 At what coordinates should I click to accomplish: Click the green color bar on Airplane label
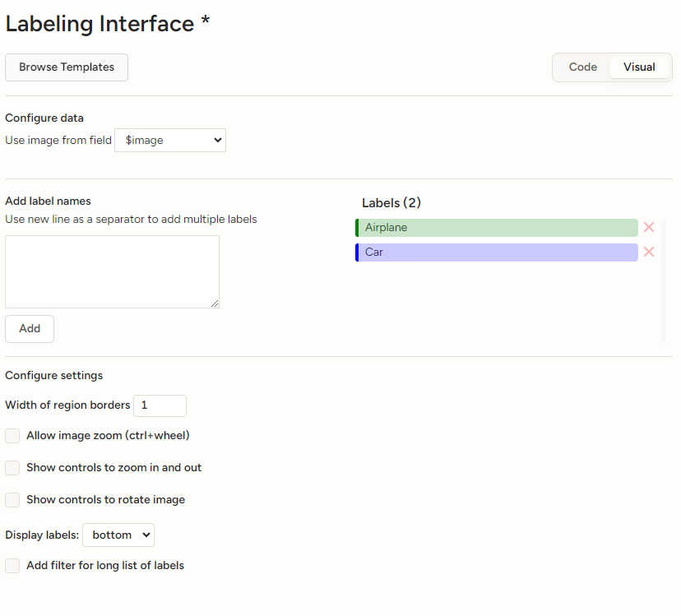(357, 228)
